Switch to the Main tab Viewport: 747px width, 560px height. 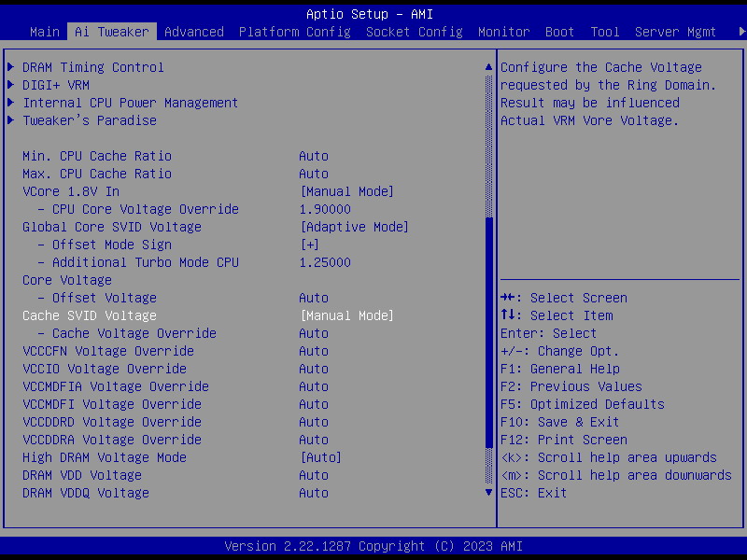(x=44, y=32)
